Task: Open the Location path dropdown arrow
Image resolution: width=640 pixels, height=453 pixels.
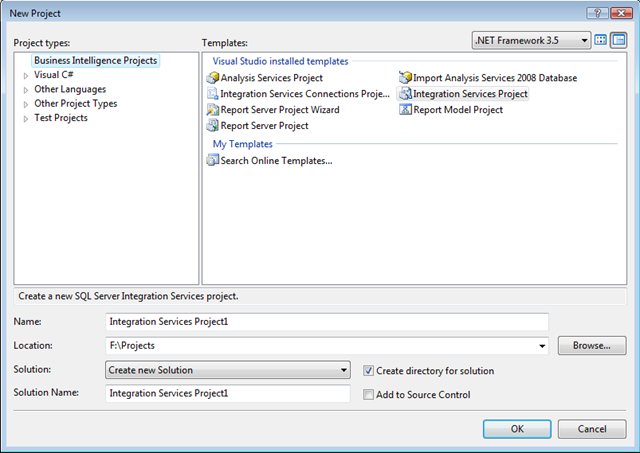Action: (x=542, y=346)
